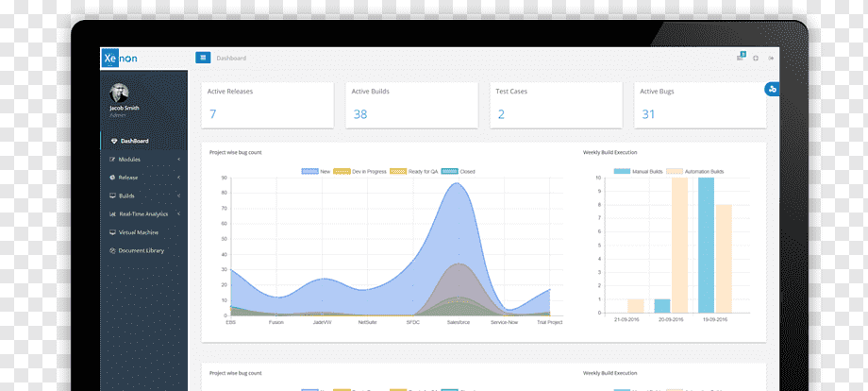Click the Xenon logo
The width and height of the screenshot is (868, 391).
[119, 59]
